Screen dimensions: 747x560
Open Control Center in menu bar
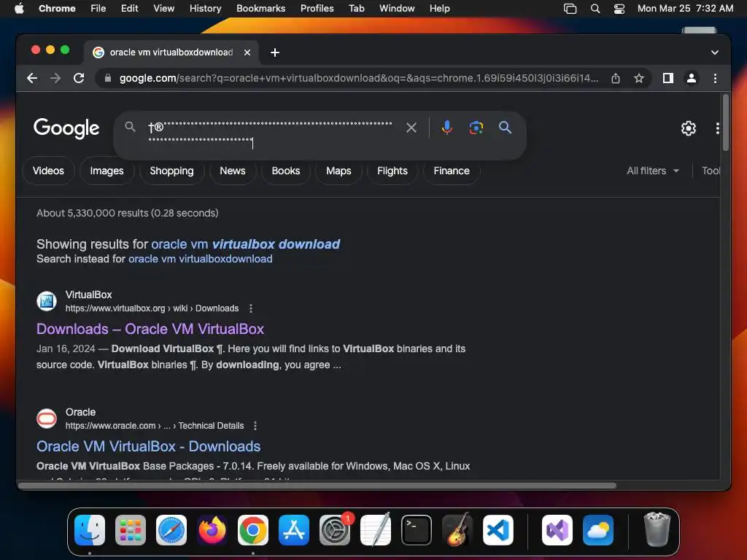tap(619, 8)
